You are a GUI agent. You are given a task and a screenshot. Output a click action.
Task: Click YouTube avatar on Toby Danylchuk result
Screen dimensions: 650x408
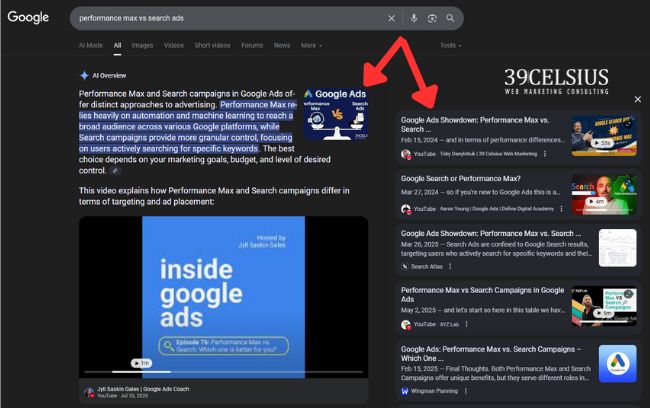406,154
